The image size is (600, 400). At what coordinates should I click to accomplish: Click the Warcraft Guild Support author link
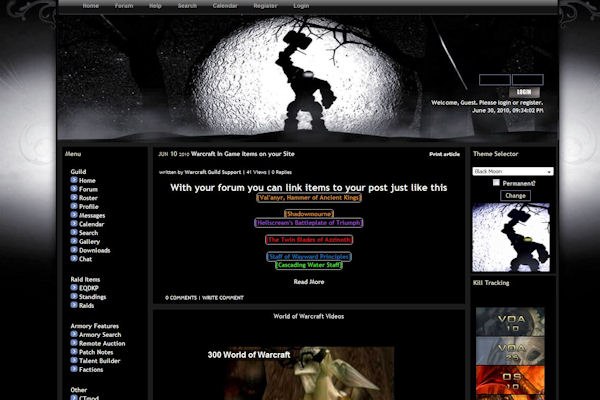point(213,172)
